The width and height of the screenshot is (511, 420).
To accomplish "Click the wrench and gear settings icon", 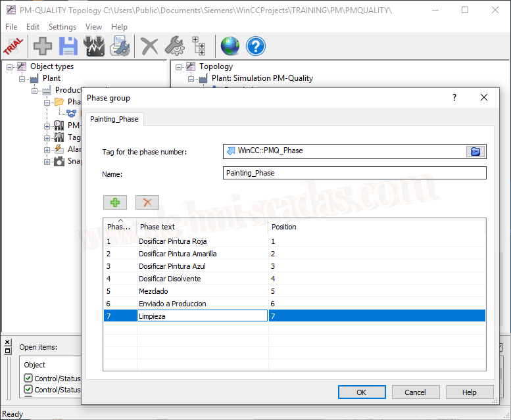I will [x=174, y=46].
